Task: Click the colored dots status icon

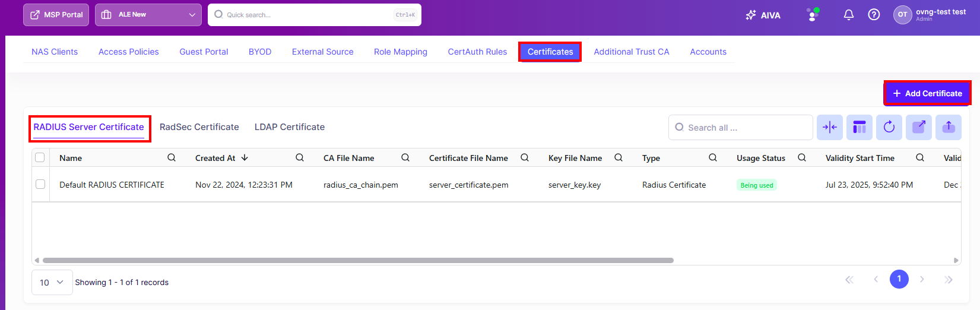Action: [813, 14]
